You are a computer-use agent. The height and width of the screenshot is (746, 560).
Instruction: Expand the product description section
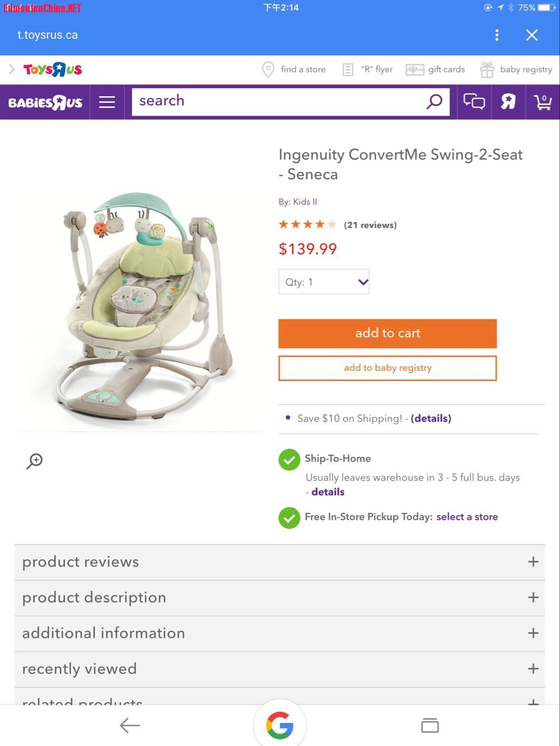pos(280,598)
